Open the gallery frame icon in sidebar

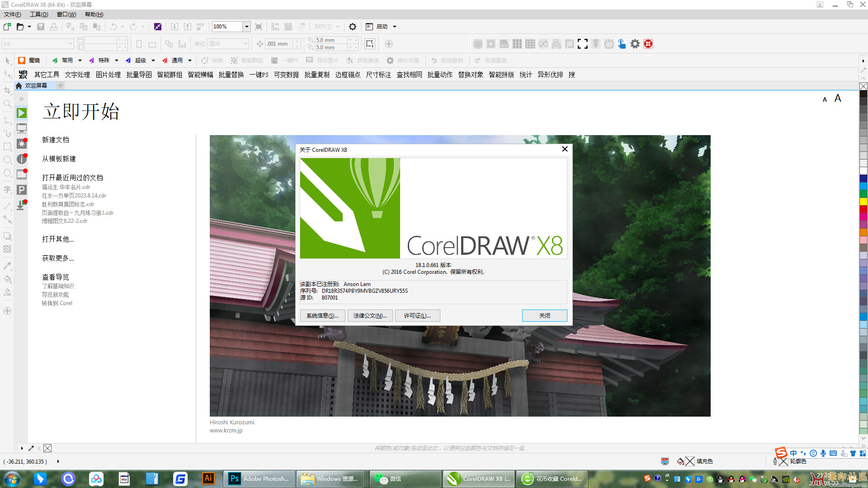(22, 174)
